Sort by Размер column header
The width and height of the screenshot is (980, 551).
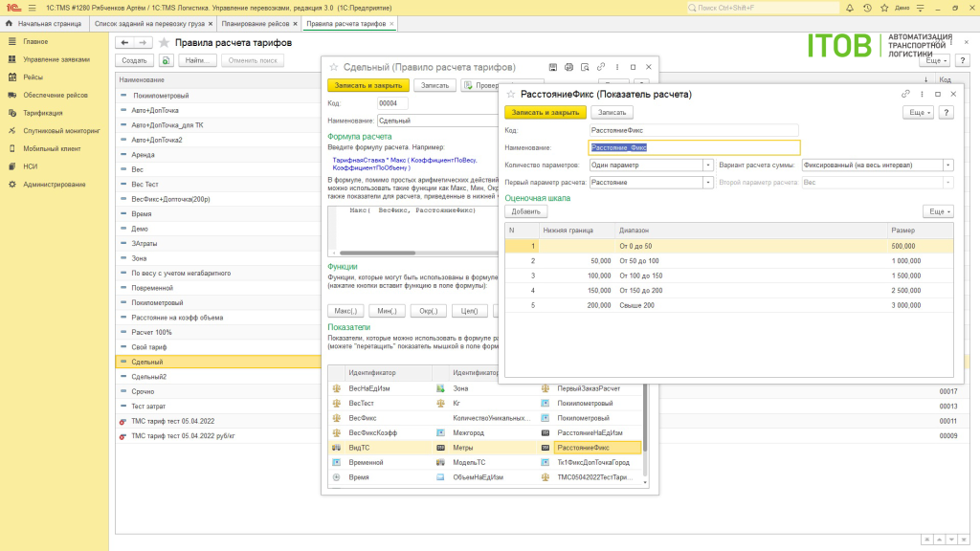[920, 231]
